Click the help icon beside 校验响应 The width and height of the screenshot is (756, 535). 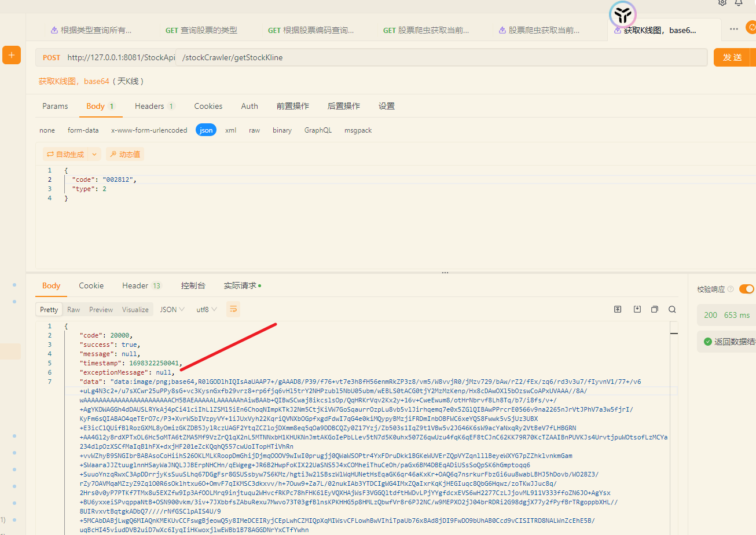point(731,289)
